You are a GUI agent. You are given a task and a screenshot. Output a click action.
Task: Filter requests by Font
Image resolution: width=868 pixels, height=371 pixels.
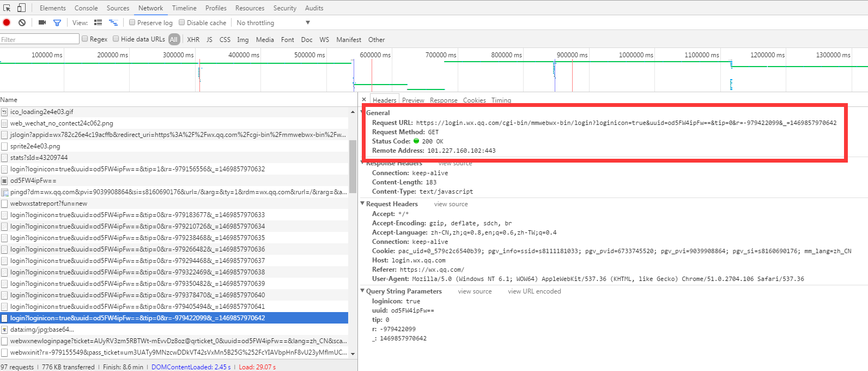288,39
